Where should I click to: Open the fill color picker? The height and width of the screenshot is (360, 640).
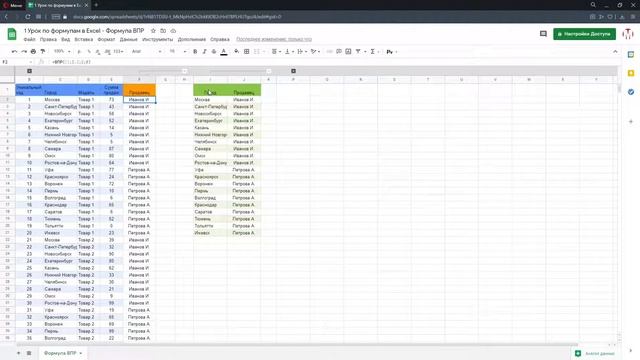click(236, 51)
